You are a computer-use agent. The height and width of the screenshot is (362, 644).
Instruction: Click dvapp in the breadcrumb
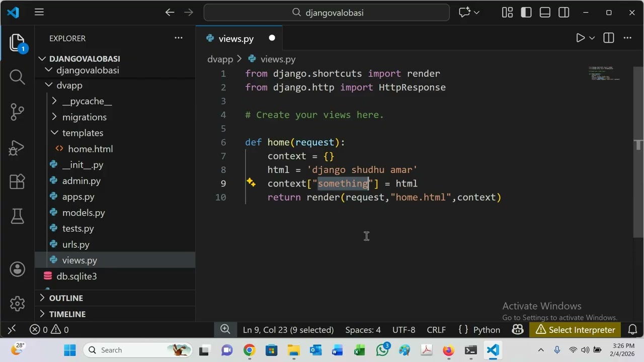[220, 59]
